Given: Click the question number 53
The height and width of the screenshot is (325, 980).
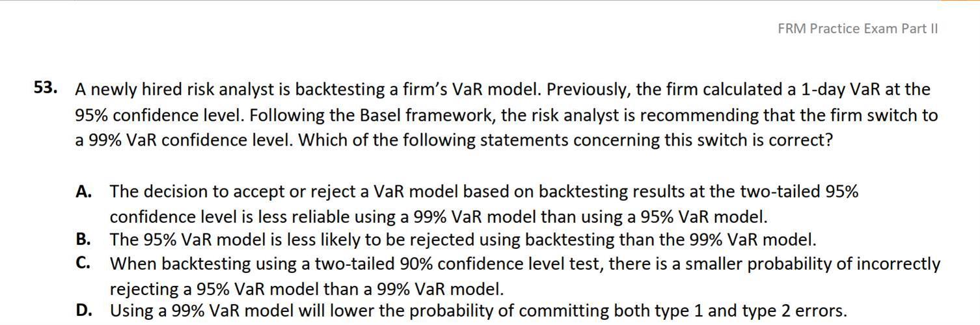Looking at the screenshot, I should [46, 88].
